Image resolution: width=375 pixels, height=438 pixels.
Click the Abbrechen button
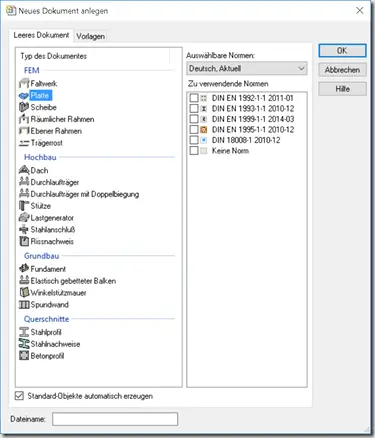click(342, 70)
